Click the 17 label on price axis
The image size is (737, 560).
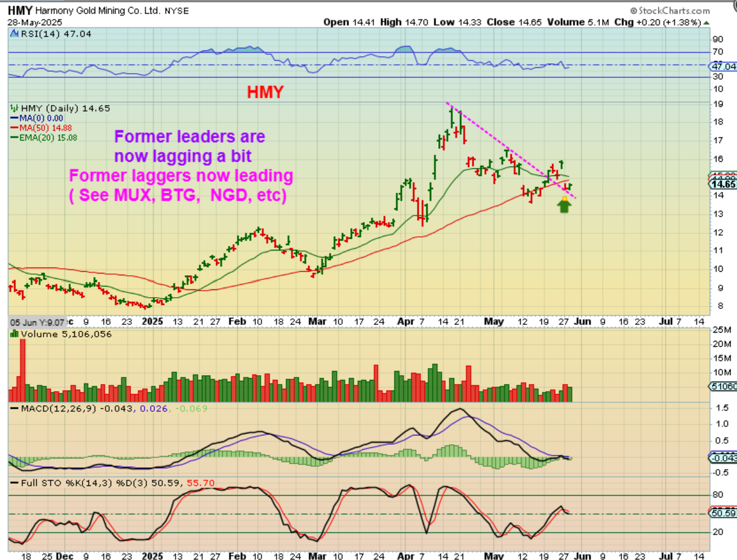pos(719,140)
